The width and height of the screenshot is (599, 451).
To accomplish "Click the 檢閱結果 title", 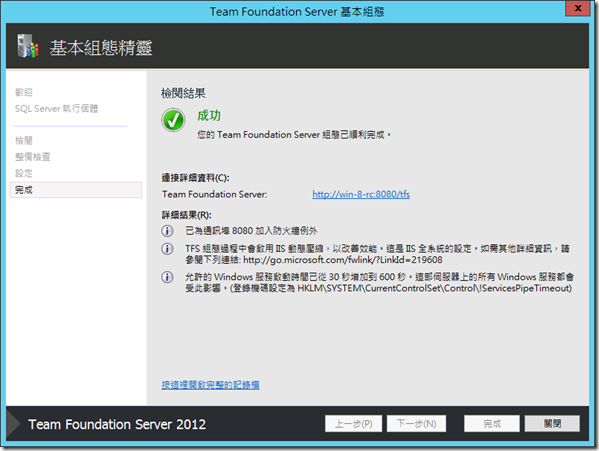I will (x=183, y=93).
